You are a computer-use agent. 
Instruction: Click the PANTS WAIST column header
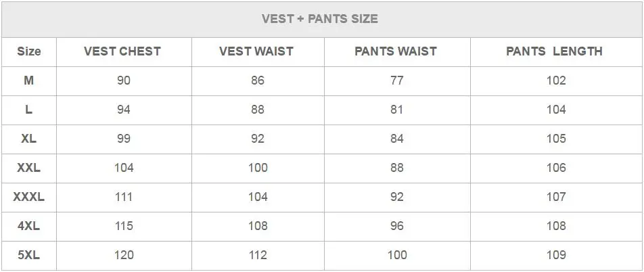[x=396, y=51]
